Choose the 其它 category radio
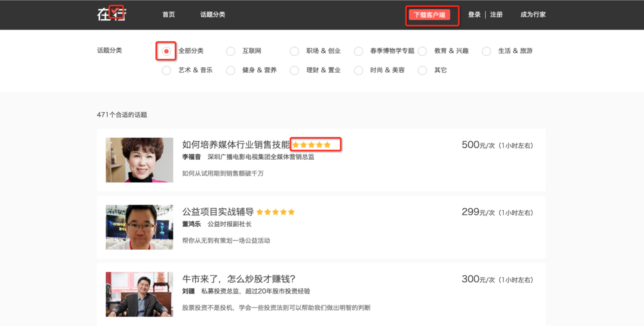This screenshot has height=326, width=644. point(423,70)
